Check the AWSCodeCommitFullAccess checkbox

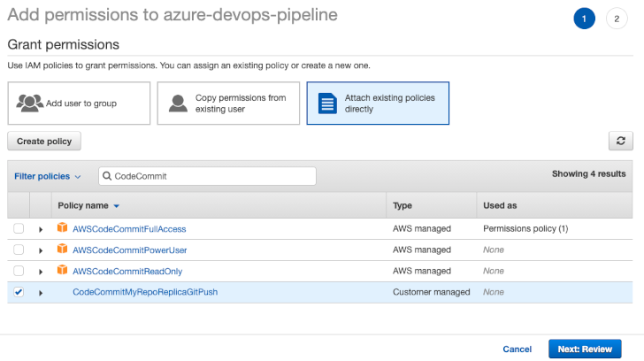pos(19,229)
